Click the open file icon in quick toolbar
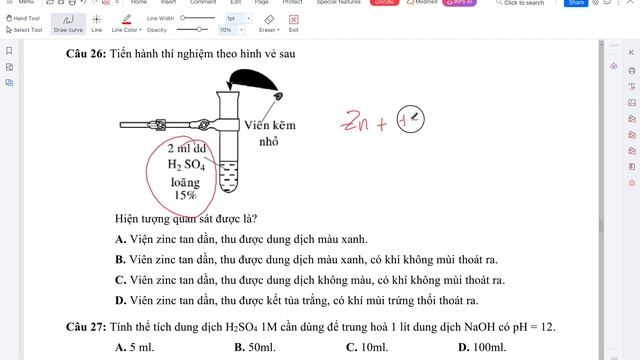Screen dimensions: 640x360 point(50,2)
